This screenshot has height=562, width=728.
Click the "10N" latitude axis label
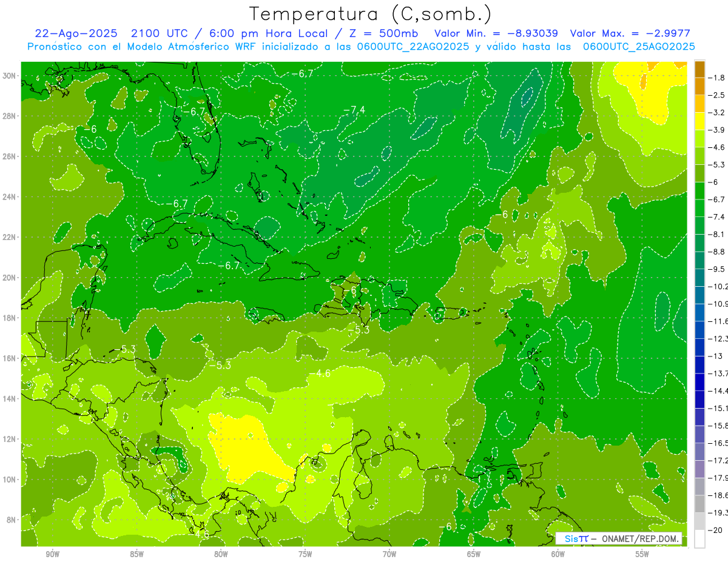coord(9,479)
